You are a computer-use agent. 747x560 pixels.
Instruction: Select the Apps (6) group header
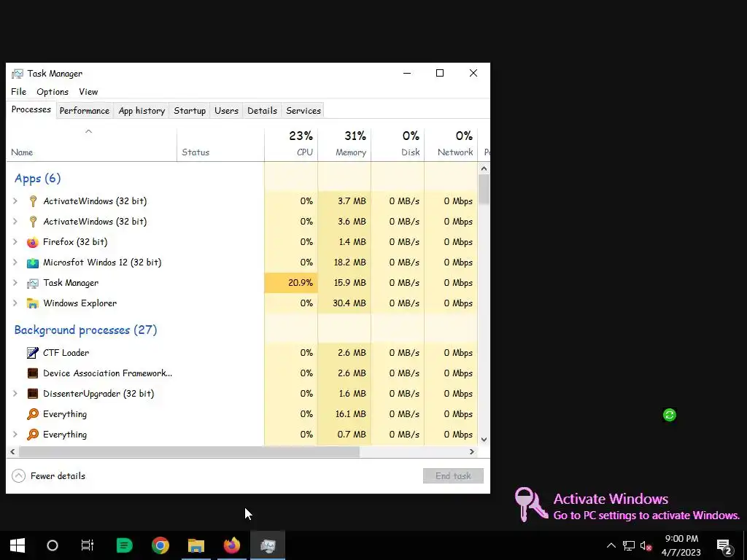pyautogui.click(x=38, y=179)
